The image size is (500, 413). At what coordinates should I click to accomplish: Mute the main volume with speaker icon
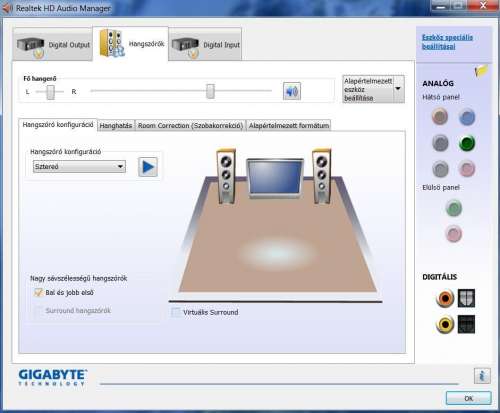click(x=292, y=91)
